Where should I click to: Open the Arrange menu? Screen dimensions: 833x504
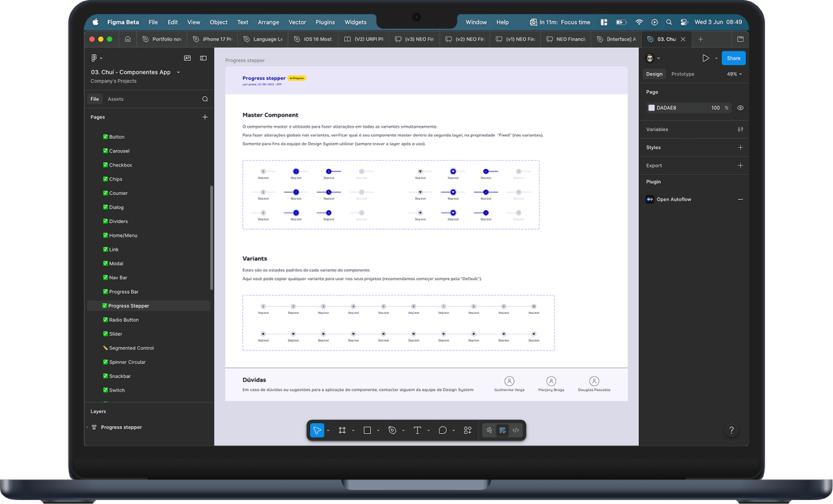point(268,22)
